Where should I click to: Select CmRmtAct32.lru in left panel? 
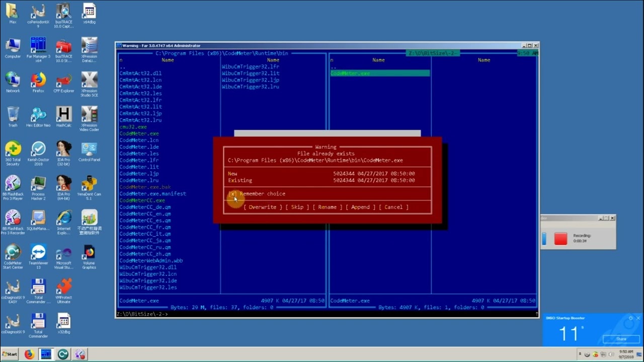[140, 120]
